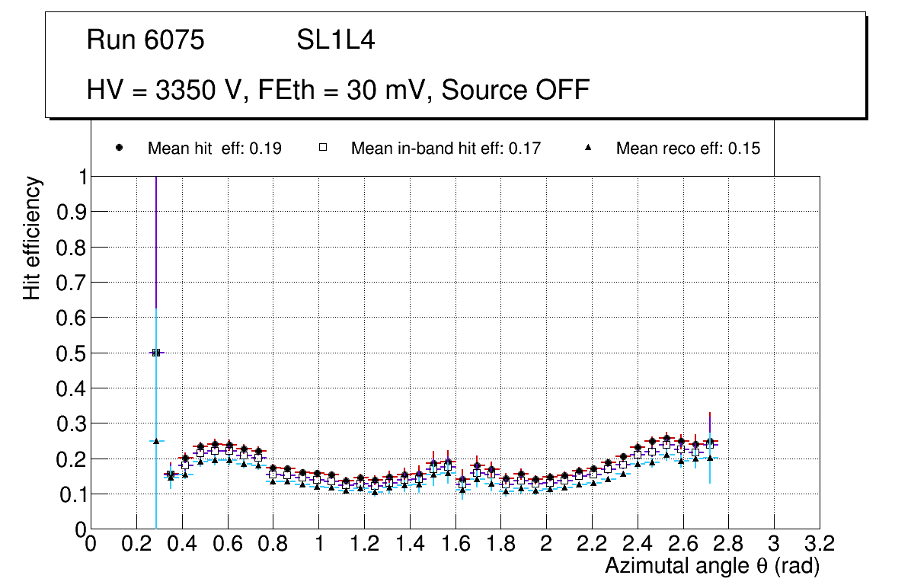Click the lone triangle marker at 0.25 efficiency

point(155,440)
